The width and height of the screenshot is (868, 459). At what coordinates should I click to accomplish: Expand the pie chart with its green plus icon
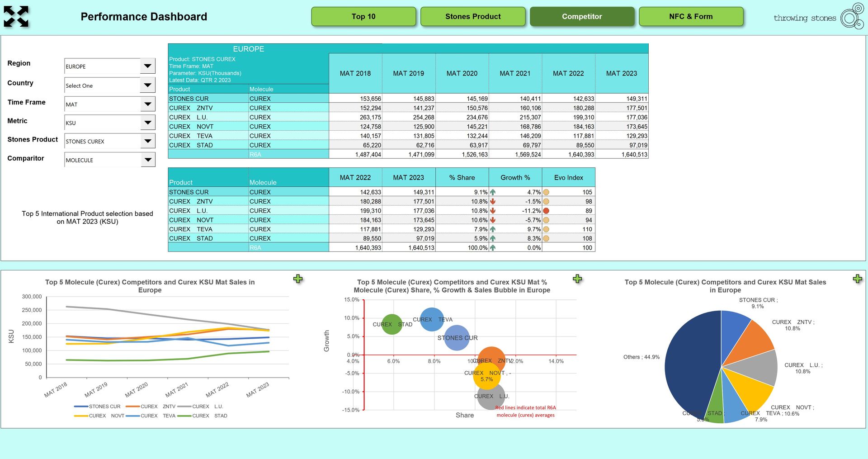point(857,279)
